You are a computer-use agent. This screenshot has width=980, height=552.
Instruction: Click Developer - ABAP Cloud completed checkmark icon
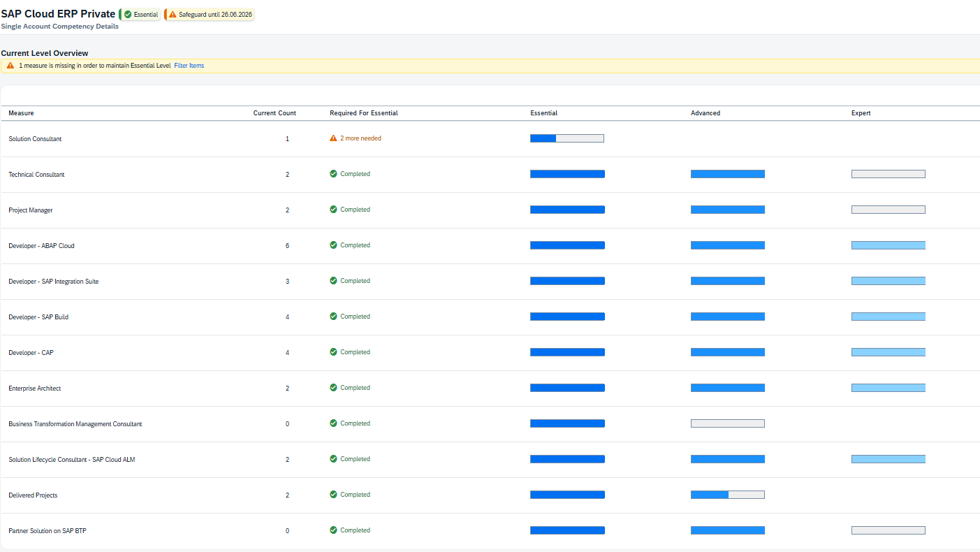333,245
